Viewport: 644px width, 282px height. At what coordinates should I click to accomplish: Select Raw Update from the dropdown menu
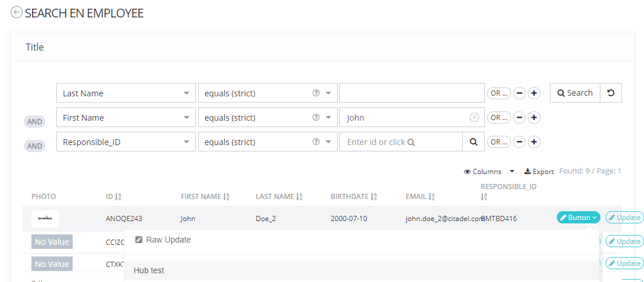(x=168, y=240)
